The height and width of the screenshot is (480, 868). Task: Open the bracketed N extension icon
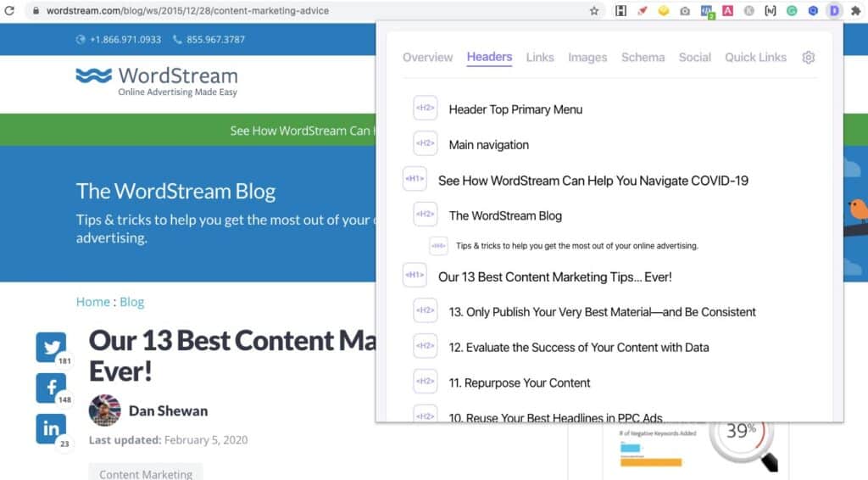pos(770,10)
